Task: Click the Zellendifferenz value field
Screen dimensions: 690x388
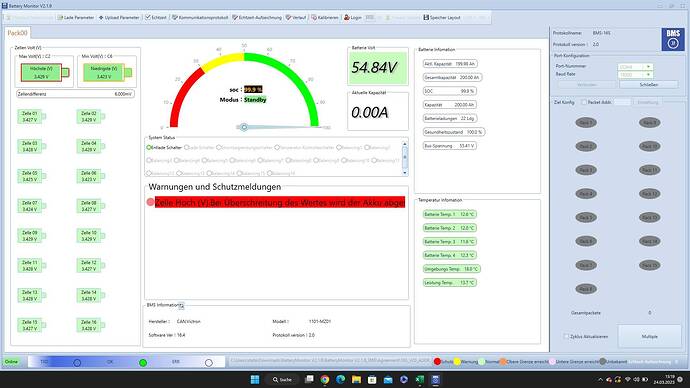Action: click(x=75, y=94)
